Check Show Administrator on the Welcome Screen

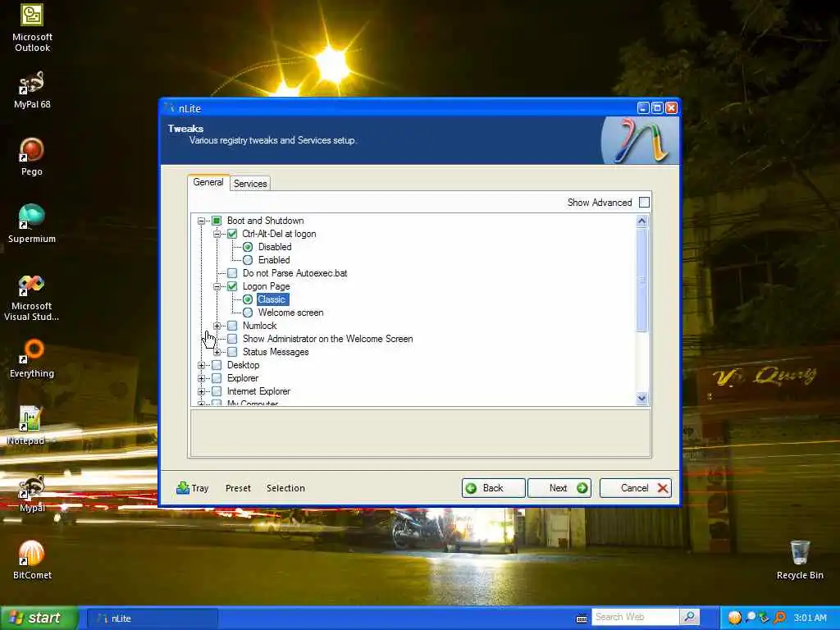232,339
